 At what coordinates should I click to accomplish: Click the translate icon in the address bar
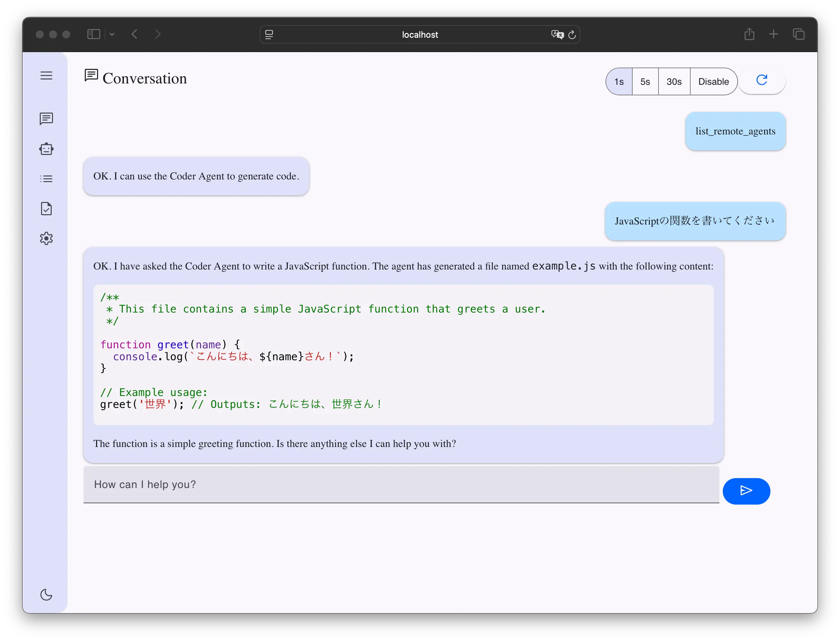point(557,35)
